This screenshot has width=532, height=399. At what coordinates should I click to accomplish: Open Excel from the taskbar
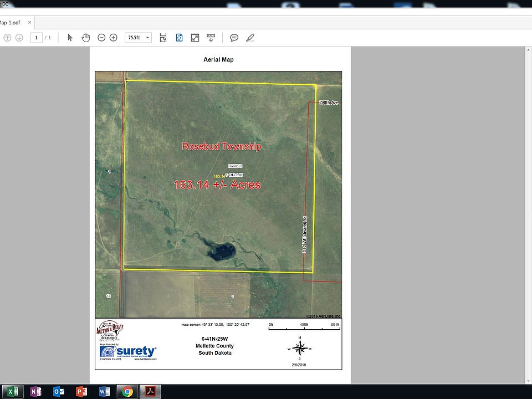pos(13,392)
